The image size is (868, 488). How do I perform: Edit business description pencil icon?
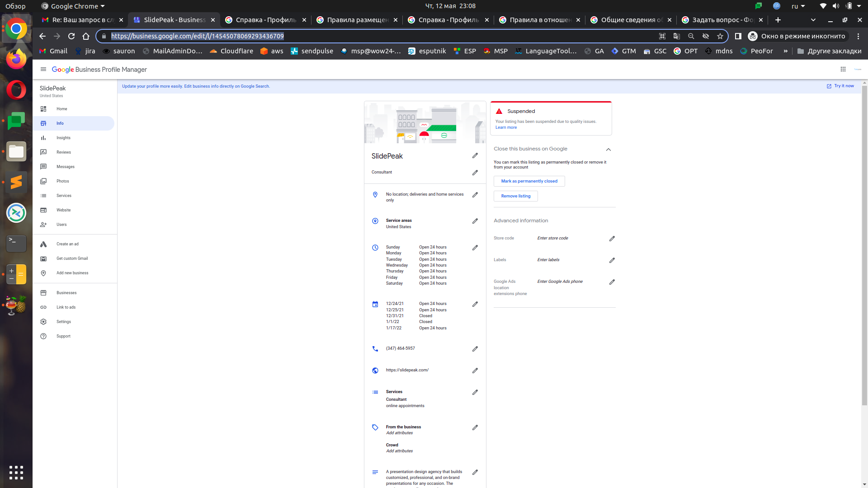[x=475, y=472]
